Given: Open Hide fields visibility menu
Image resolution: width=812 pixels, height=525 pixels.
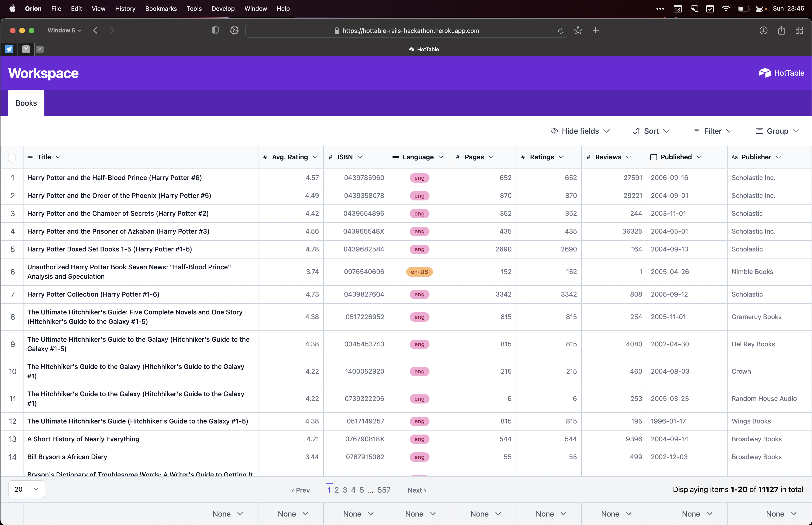Looking at the screenshot, I should click(x=580, y=131).
